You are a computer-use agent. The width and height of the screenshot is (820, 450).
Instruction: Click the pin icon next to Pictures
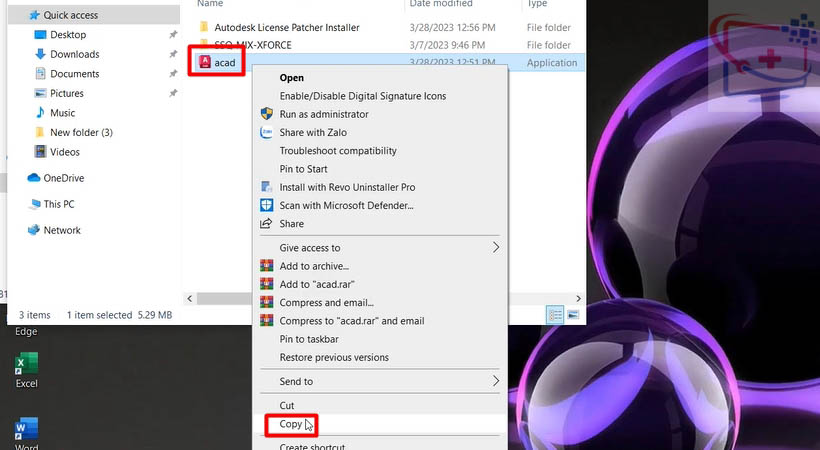(x=173, y=93)
